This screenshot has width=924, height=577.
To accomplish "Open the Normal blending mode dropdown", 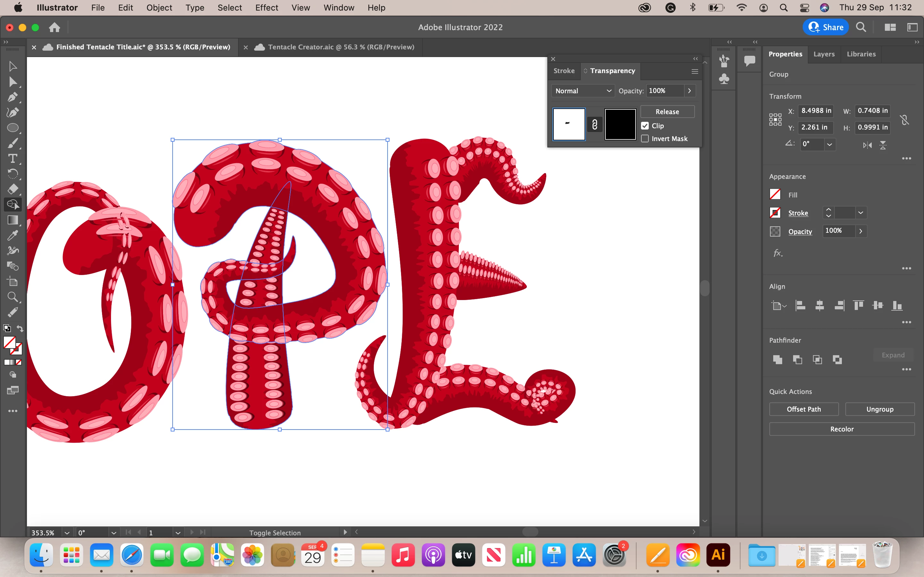I will pos(583,91).
